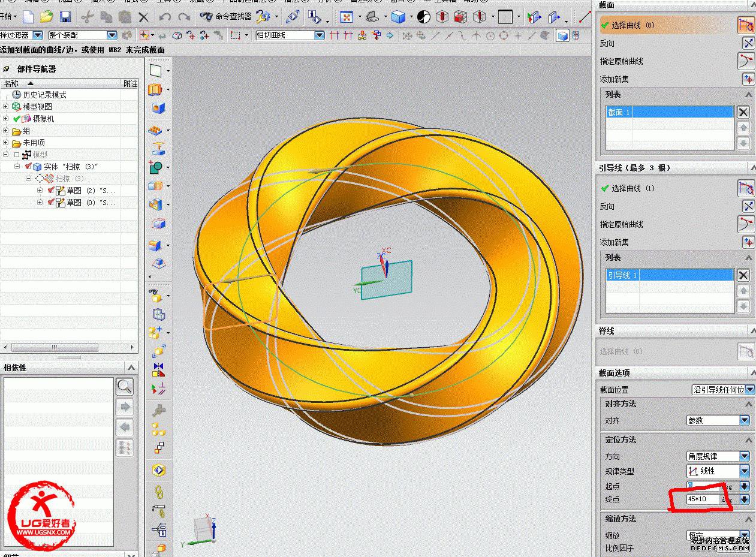Image resolution: width=756 pixels, height=557 pixels.
Task: Click the Save floppy disk icon
Action: (65, 17)
